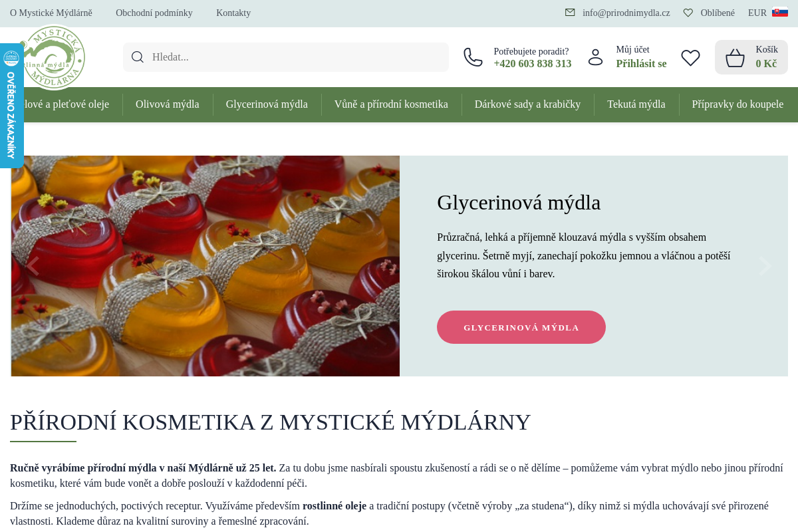Open the Kontakty menu item
798x532 pixels.
233,12
